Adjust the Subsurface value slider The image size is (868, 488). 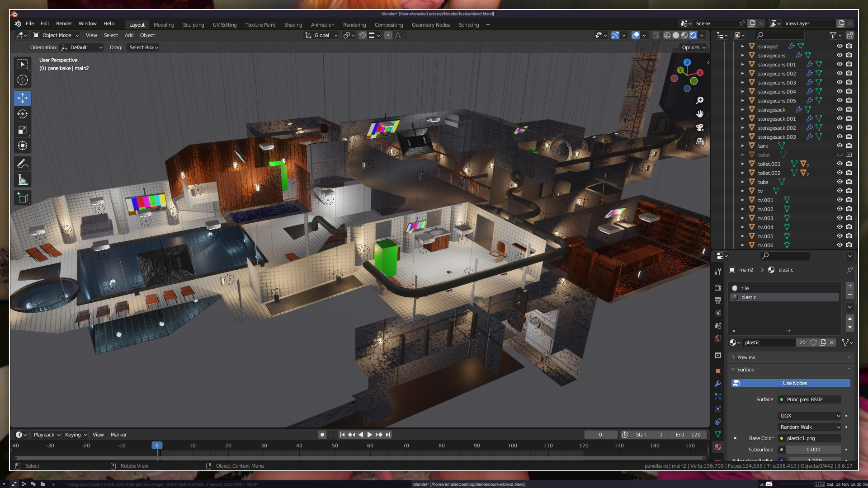813,450
